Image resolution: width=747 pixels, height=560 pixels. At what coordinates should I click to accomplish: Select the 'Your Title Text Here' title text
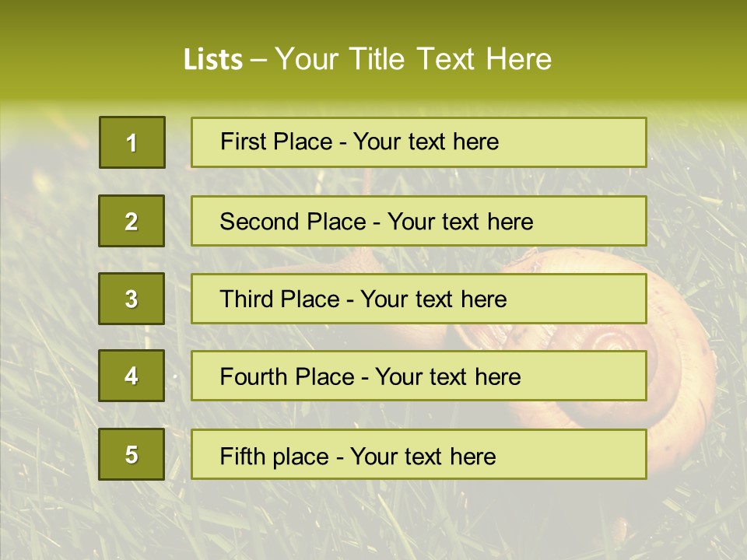(413, 59)
